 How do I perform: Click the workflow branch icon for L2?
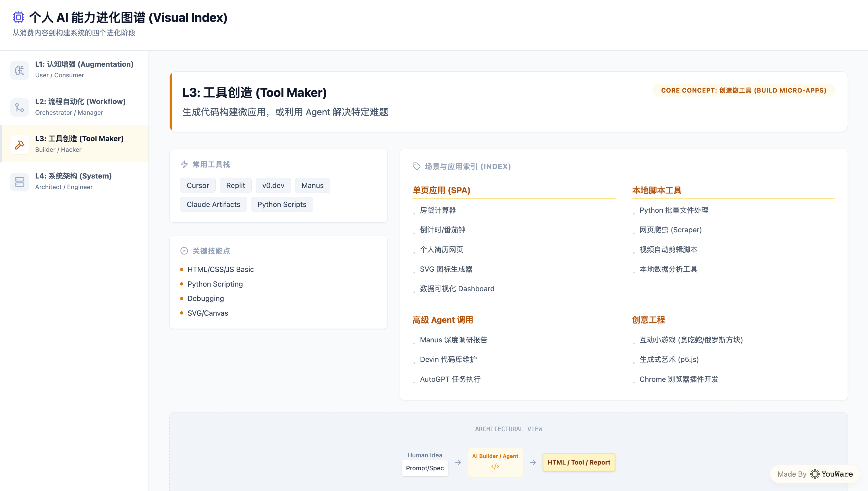coord(20,107)
